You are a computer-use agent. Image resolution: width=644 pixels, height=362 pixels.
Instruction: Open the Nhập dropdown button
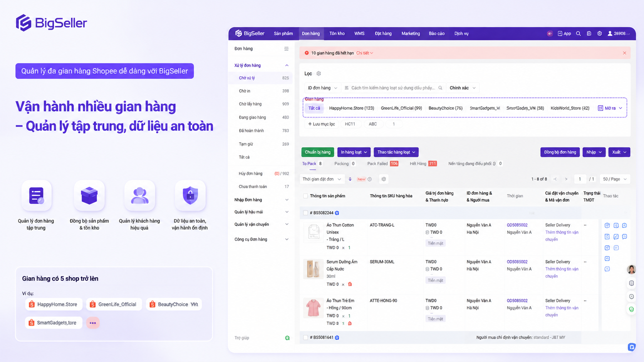[594, 152]
